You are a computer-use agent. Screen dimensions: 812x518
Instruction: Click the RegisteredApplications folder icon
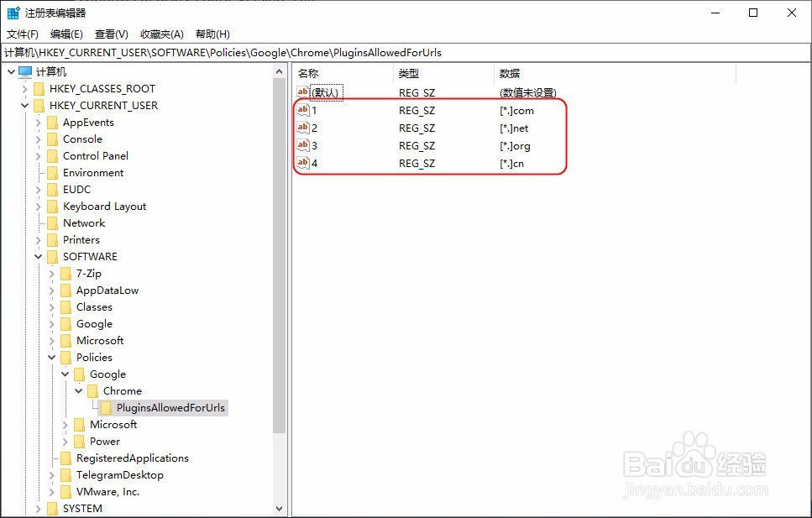pyautogui.click(x=65, y=458)
